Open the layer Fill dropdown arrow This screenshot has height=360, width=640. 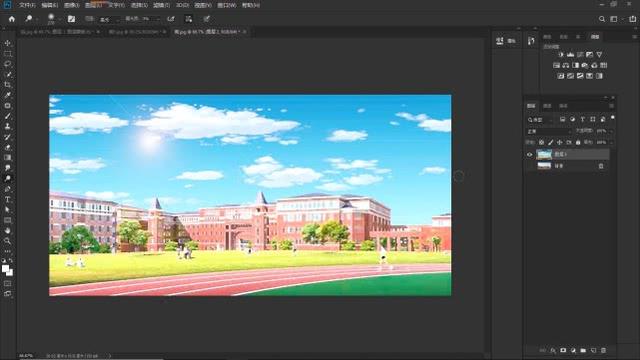click(611, 142)
